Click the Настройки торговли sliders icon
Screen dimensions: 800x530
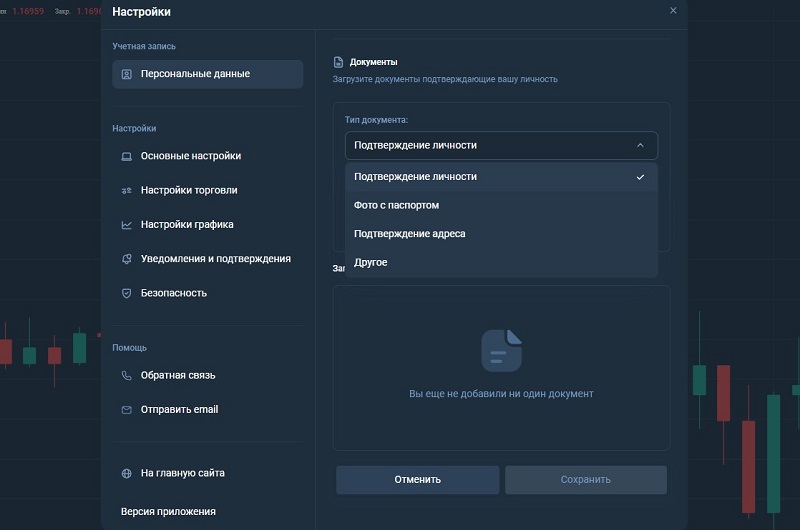(x=127, y=190)
